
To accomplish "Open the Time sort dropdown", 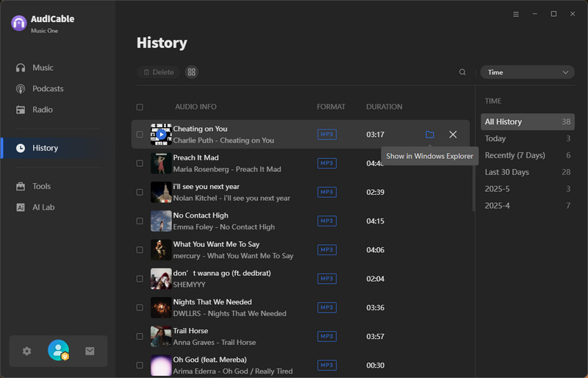I will pos(527,72).
